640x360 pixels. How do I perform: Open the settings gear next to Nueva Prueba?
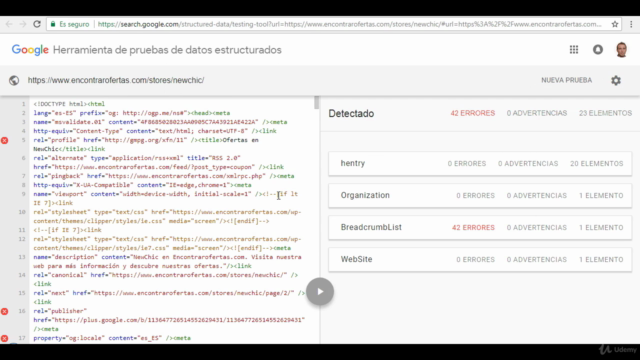[x=616, y=80]
